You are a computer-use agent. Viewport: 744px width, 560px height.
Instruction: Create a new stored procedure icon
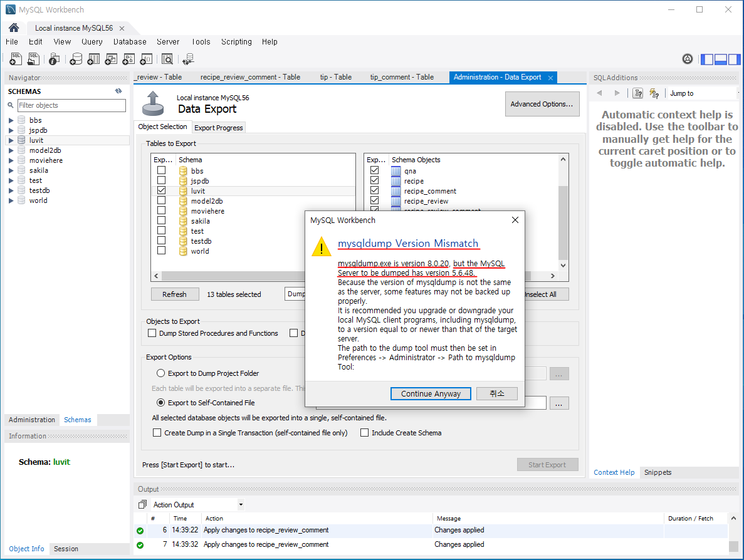pos(128,59)
